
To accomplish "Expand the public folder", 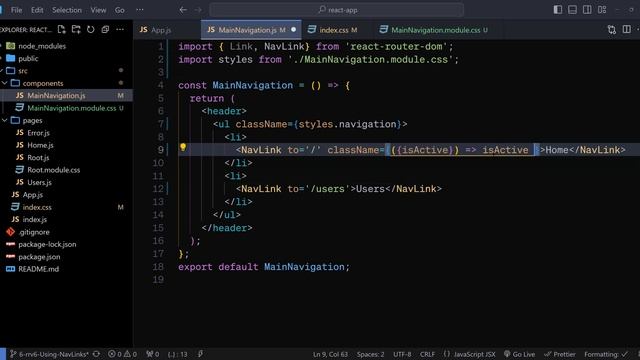I will (28, 58).
